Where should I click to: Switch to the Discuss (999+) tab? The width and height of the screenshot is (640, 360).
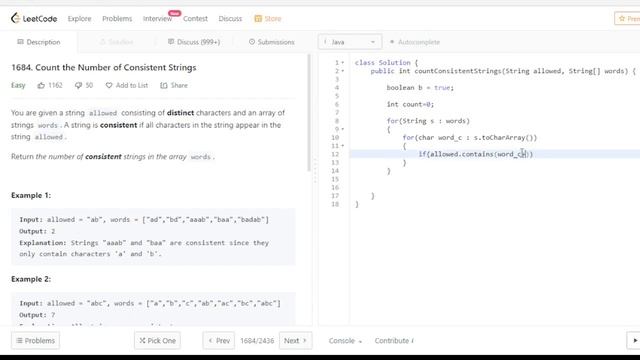tap(194, 42)
